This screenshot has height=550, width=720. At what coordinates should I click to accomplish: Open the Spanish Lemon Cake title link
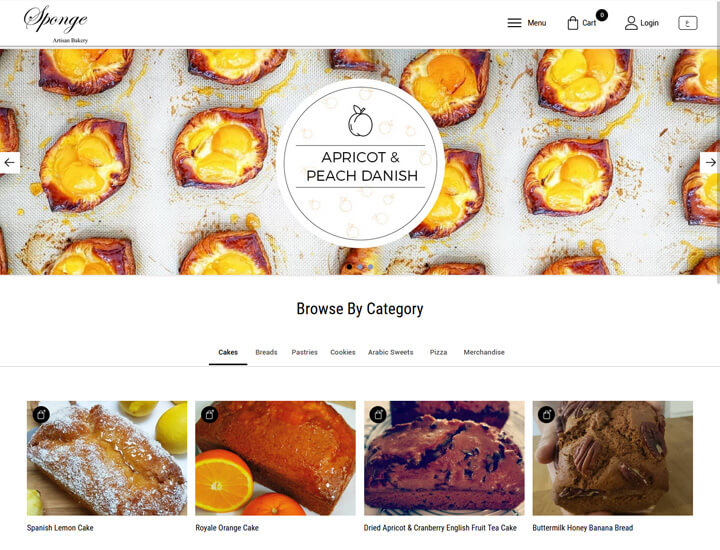(x=60, y=528)
